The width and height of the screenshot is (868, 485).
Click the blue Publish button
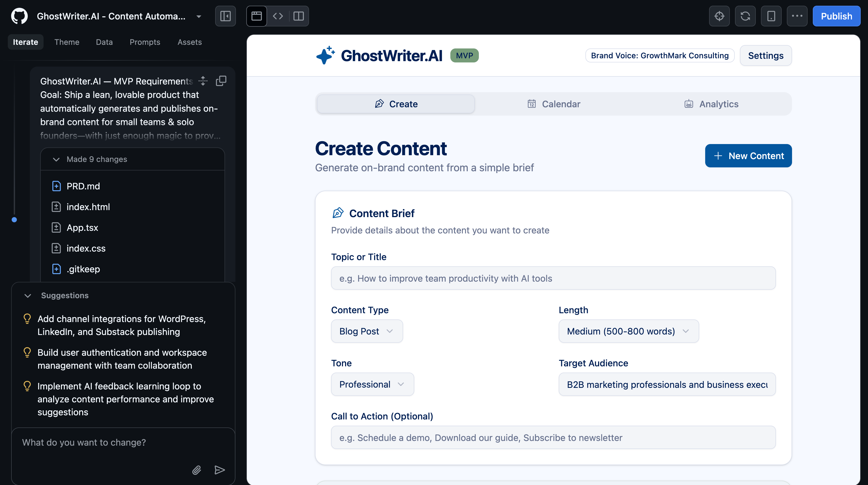click(x=836, y=16)
